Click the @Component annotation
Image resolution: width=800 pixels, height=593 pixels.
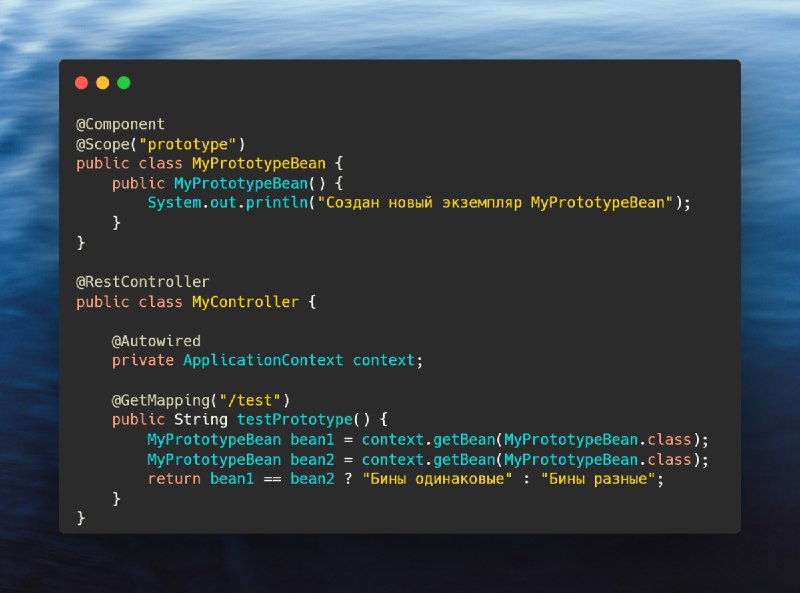click(120, 124)
